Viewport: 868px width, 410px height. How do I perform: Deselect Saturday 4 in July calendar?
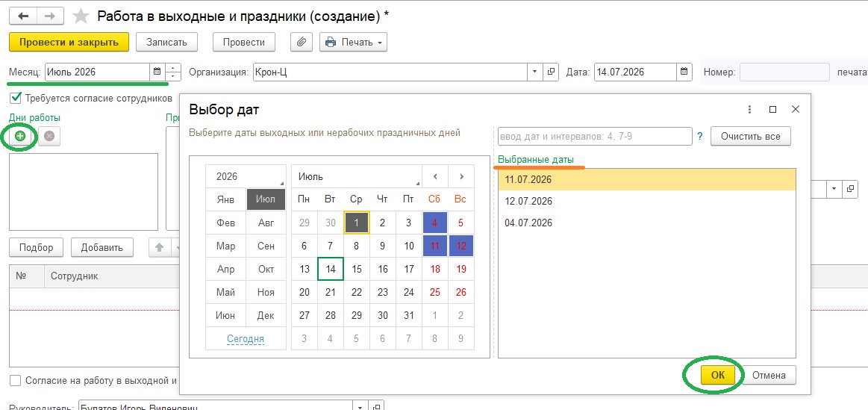click(434, 223)
